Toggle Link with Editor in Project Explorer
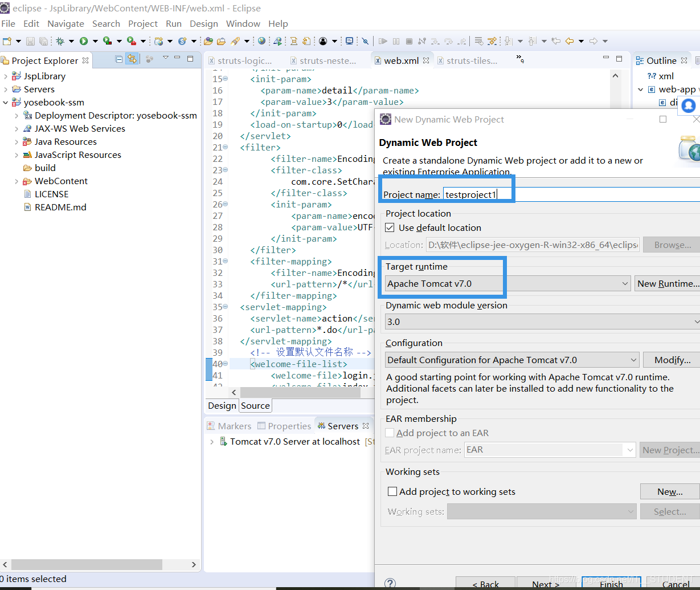 pyautogui.click(x=132, y=59)
